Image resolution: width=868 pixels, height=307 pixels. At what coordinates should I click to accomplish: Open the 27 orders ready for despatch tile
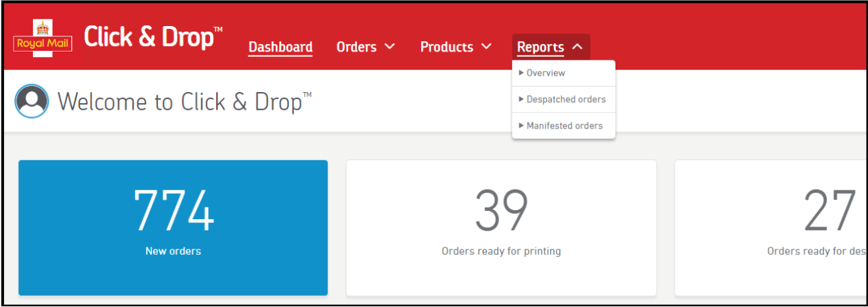(x=771, y=227)
